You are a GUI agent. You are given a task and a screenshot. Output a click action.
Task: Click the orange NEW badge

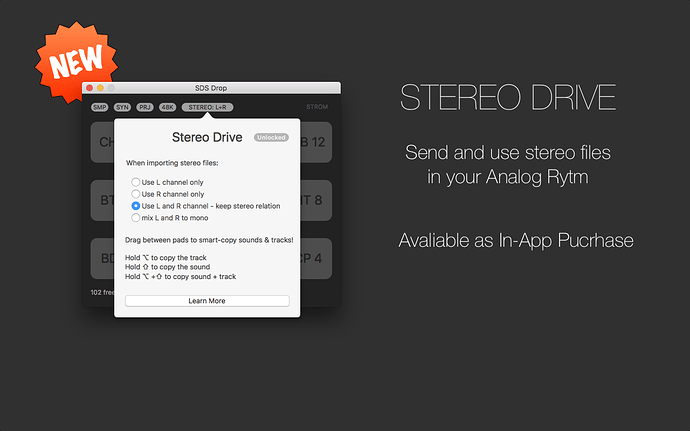click(x=77, y=62)
